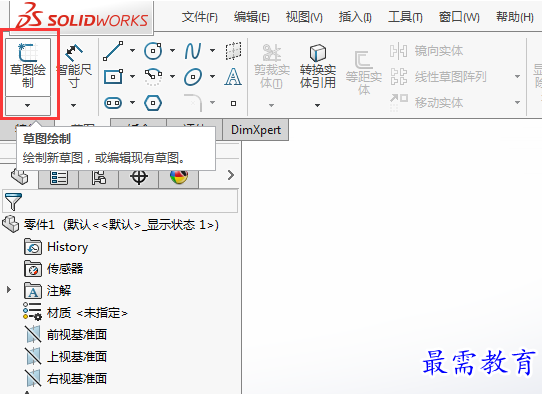Open the 工具(T) menu
This screenshot has height=394, width=544.
coord(405,17)
